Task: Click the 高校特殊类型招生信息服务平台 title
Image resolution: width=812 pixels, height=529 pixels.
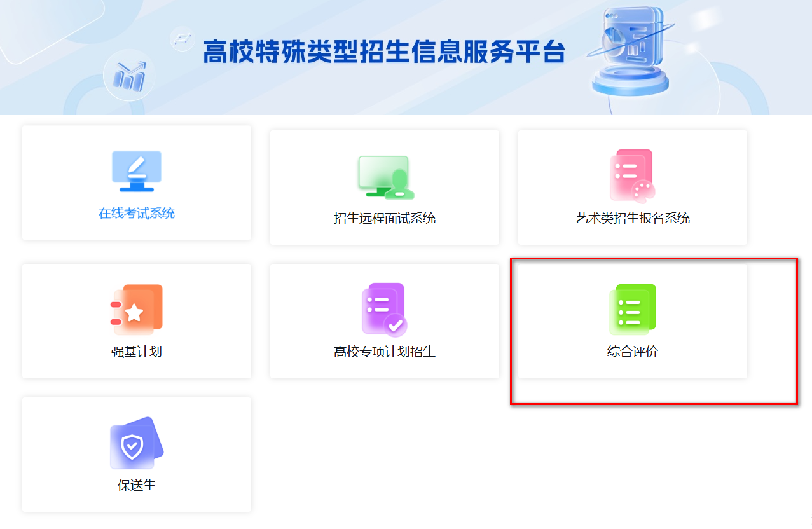Action: tap(384, 52)
